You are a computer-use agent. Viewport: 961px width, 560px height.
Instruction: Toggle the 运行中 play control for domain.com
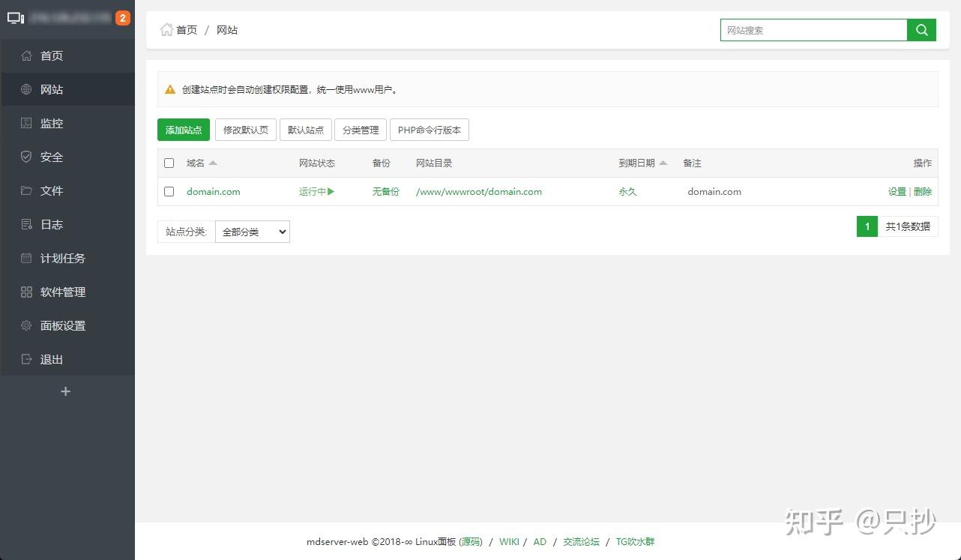click(330, 191)
